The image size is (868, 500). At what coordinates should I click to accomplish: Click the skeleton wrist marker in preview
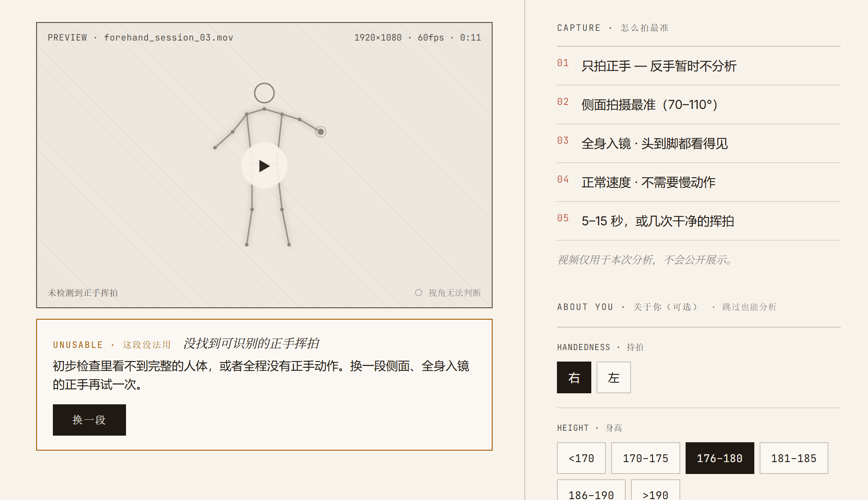(x=321, y=132)
